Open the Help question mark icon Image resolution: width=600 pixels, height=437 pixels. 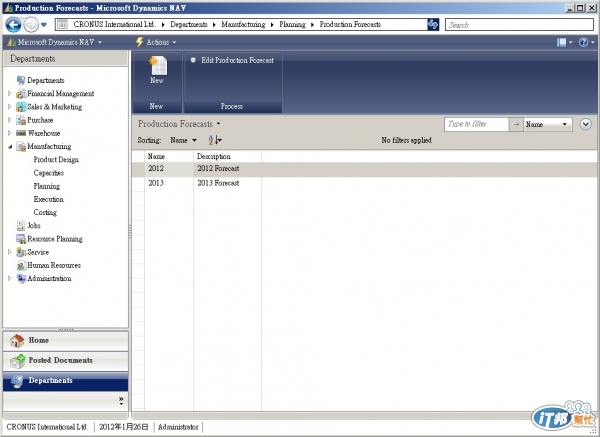pos(586,42)
